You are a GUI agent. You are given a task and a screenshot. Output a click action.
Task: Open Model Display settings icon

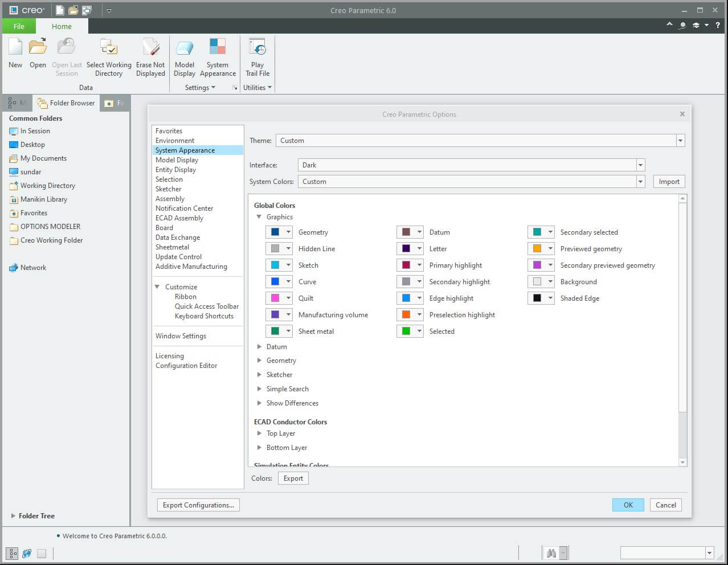[x=185, y=48]
